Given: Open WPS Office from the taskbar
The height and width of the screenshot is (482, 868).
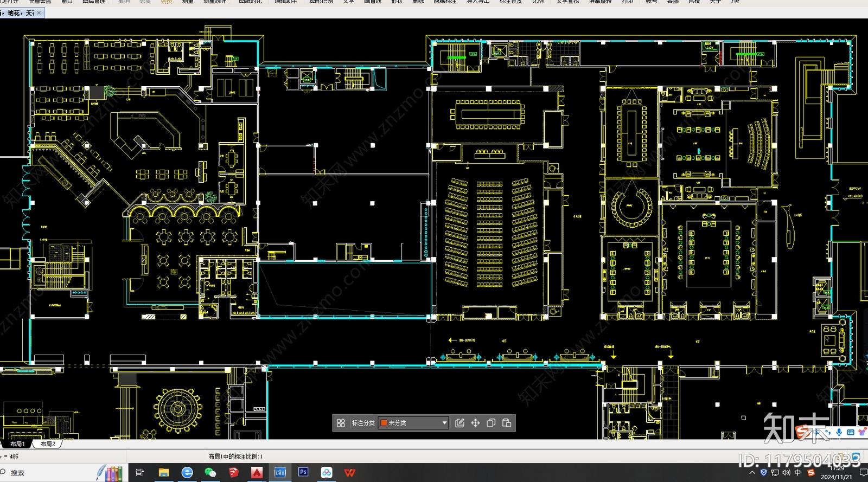Looking at the screenshot, I should pos(350,473).
